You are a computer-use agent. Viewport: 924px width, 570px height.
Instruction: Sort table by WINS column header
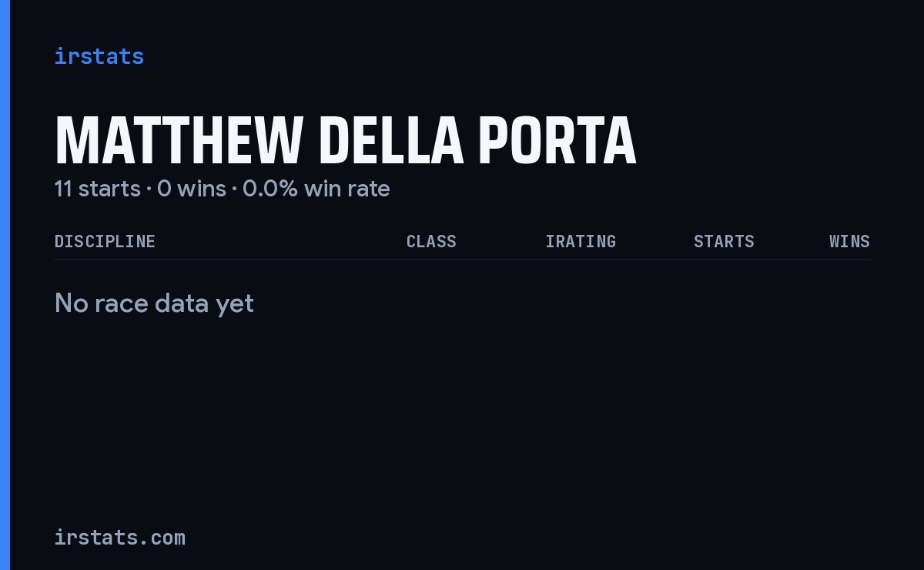point(849,241)
